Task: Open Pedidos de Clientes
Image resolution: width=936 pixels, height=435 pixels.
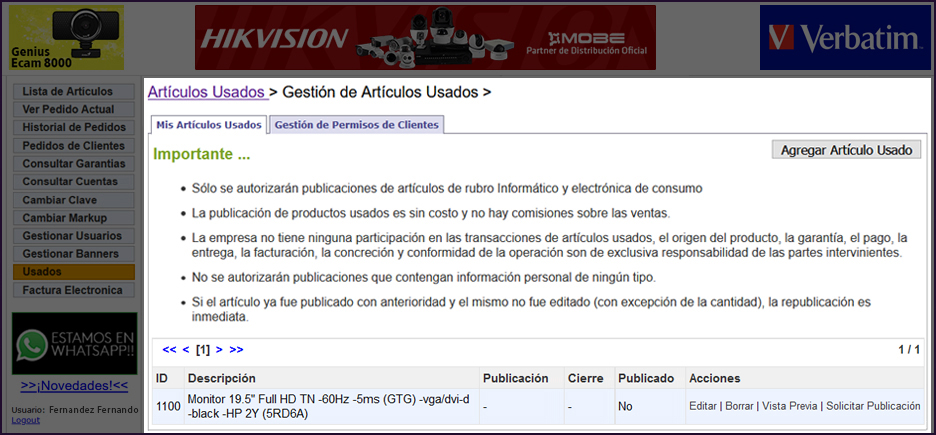Action: tap(74, 146)
